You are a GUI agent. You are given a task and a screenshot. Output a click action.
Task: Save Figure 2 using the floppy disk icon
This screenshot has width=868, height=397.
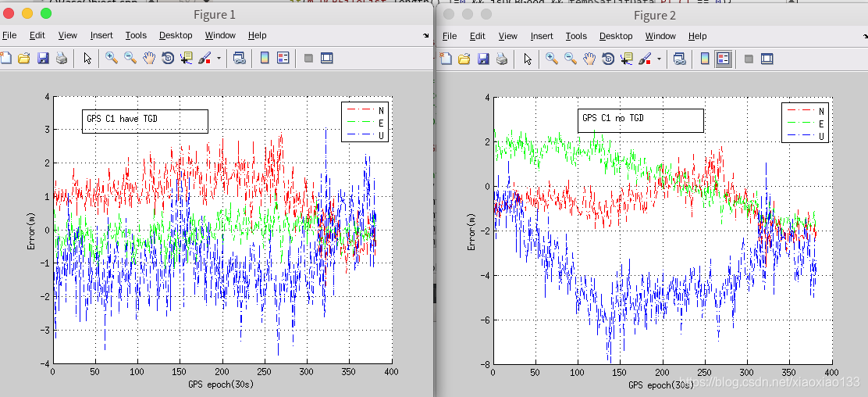tap(483, 58)
